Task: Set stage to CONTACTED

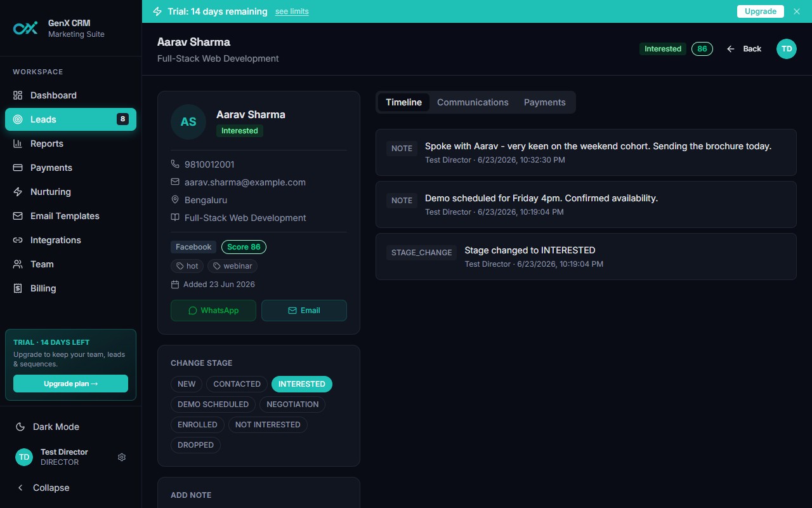Action: point(237,384)
